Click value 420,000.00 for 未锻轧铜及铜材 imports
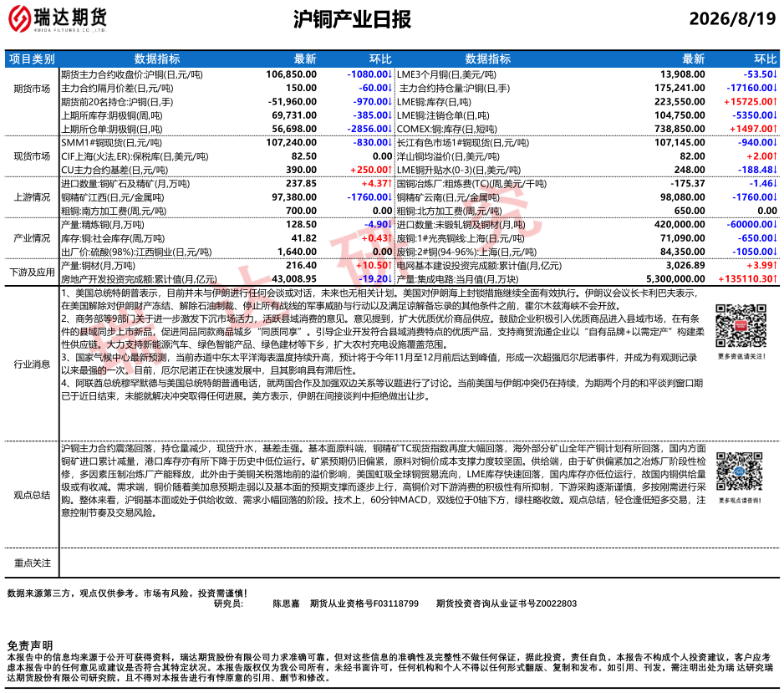The height and width of the screenshot is (693, 784). [680, 225]
